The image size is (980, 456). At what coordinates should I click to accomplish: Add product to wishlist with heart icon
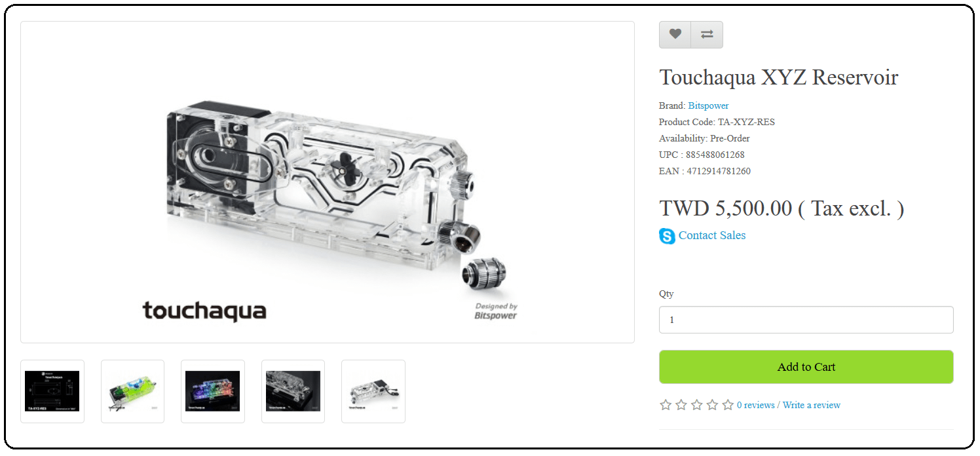[x=675, y=35]
